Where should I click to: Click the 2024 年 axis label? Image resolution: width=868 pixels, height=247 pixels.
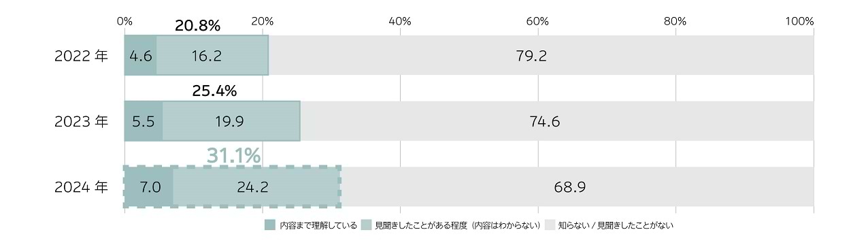click(x=81, y=187)
